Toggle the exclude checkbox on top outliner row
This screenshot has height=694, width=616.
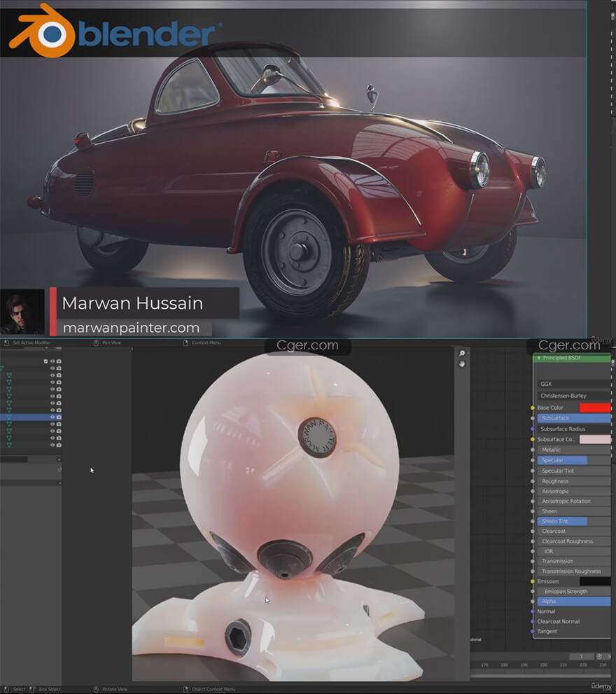[45, 361]
